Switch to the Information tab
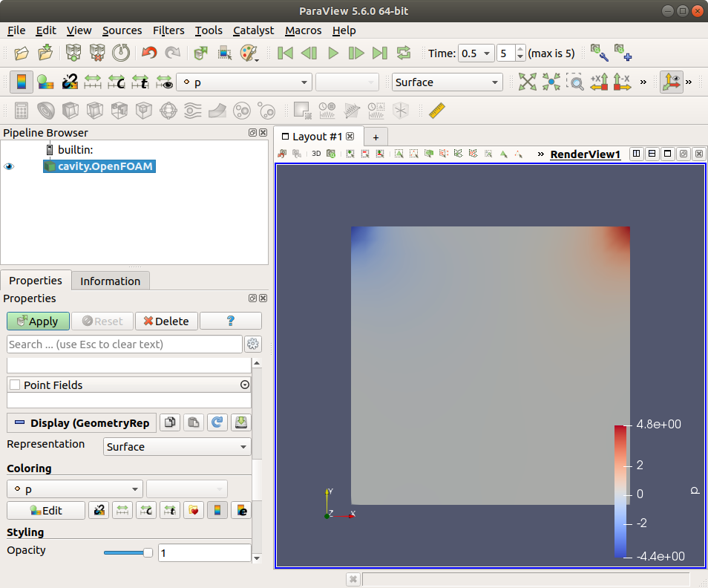Screen dimensions: 708x588 click(110, 281)
